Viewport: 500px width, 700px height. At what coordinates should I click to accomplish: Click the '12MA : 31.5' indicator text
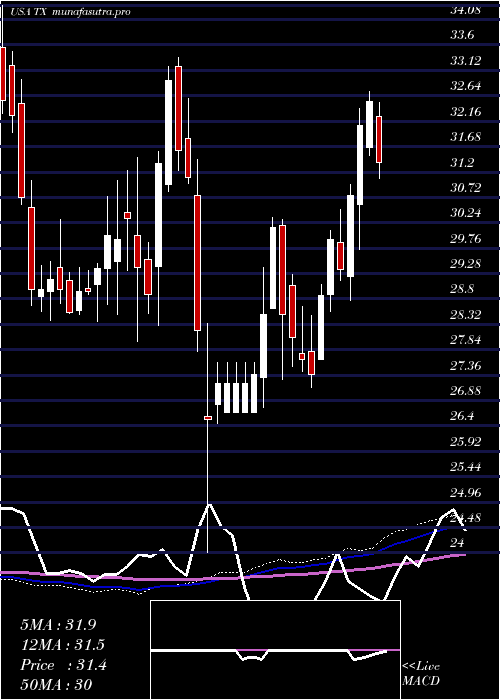point(62,645)
